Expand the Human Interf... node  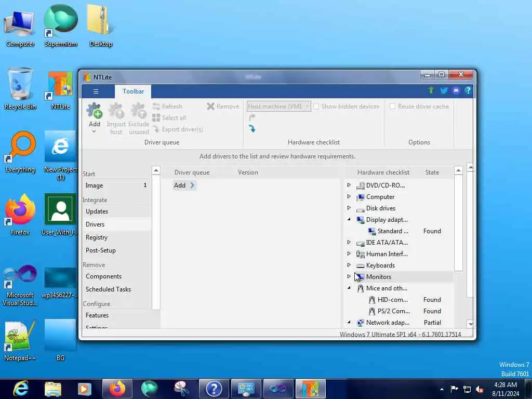(349, 254)
